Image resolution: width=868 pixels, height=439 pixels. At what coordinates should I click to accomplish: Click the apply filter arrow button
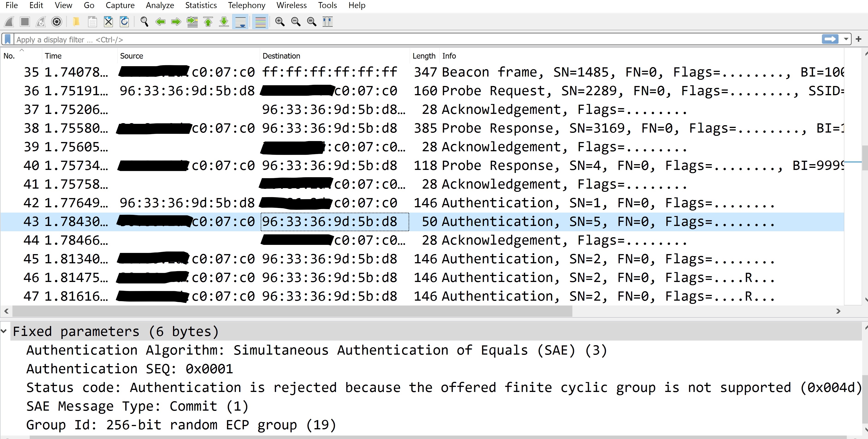(x=830, y=39)
